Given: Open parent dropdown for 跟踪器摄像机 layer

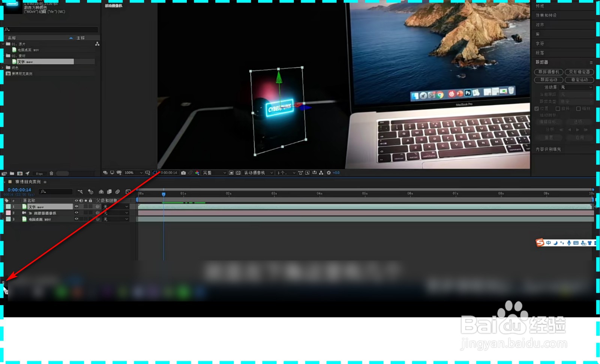Looking at the screenshot, I should [115, 213].
